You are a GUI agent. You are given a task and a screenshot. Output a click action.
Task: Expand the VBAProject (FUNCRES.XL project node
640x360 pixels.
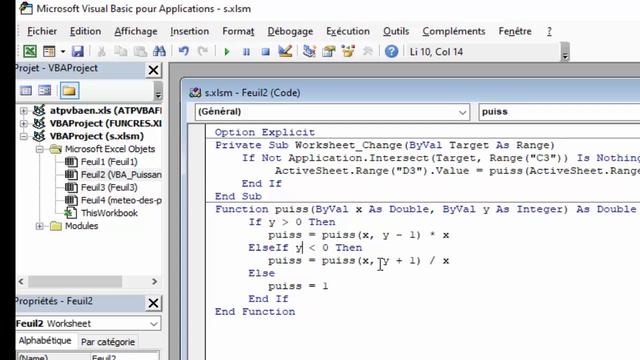tap(24, 123)
